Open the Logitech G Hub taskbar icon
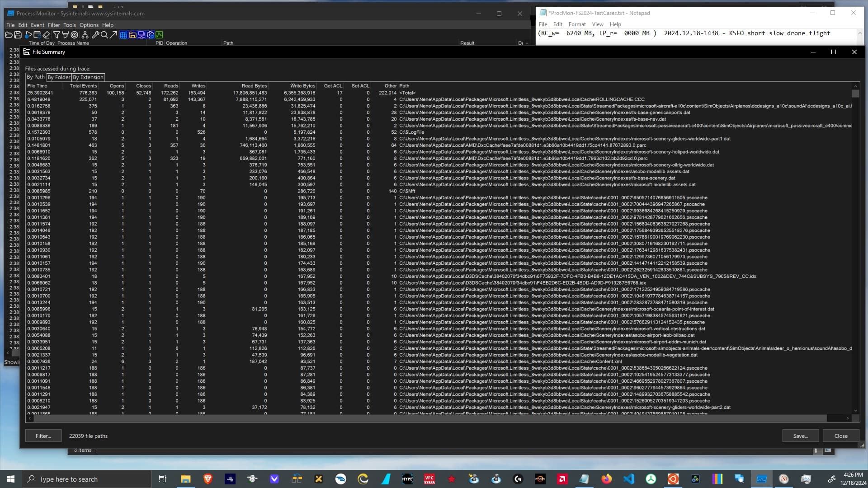This screenshot has width=868, height=488. point(518,479)
